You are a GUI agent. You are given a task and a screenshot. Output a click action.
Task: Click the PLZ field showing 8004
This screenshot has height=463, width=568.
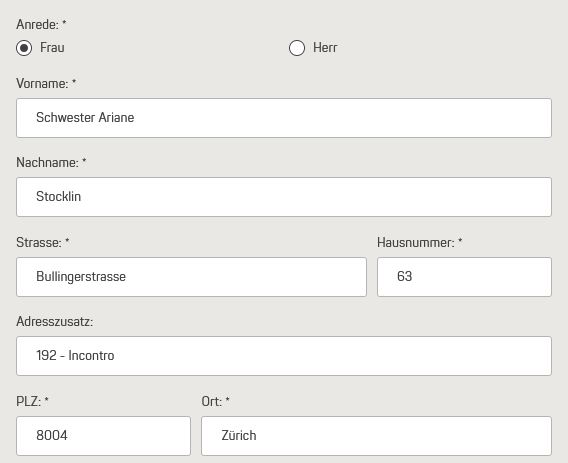(103, 436)
